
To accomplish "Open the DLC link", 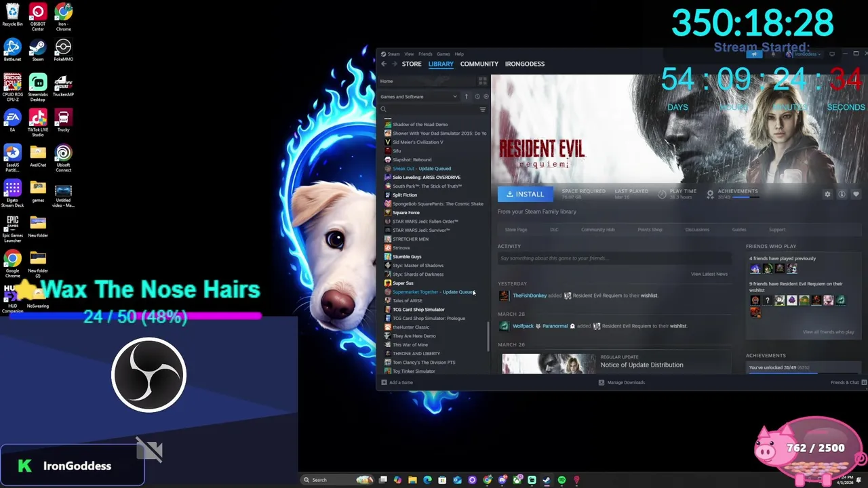I will coord(554,230).
